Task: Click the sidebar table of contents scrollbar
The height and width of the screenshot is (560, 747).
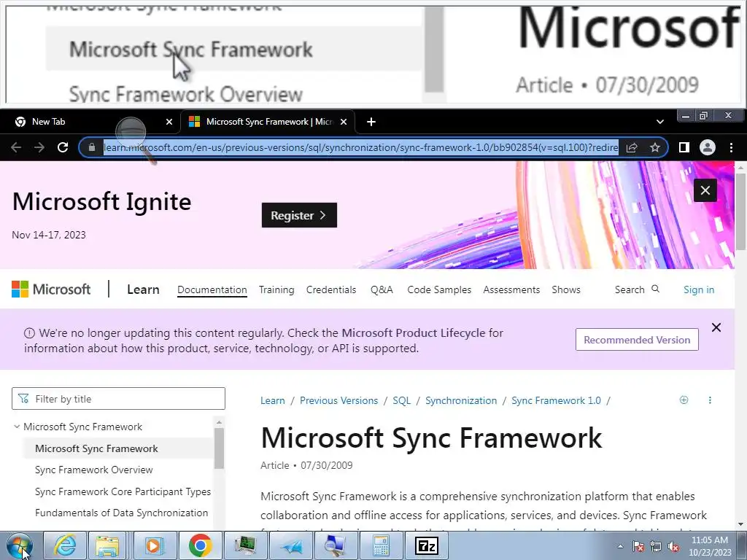Action: click(x=219, y=448)
